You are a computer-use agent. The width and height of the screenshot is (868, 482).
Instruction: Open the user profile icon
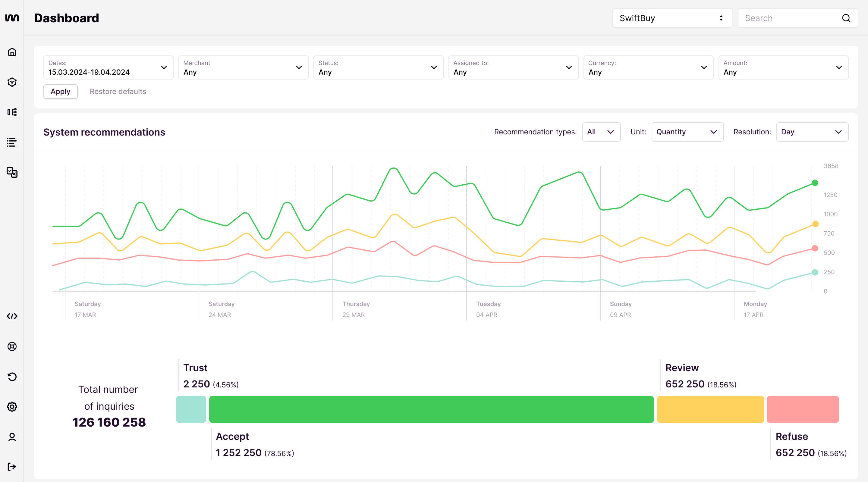[x=12, y=437]
